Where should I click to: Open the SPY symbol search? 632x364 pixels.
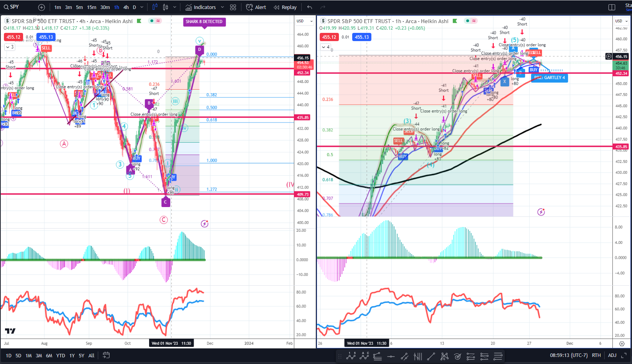(x=12, y=7)
